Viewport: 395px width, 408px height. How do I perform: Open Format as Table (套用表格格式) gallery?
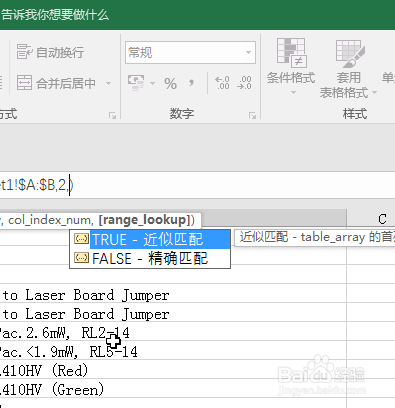pyautogui.click(x=348, y=68)
